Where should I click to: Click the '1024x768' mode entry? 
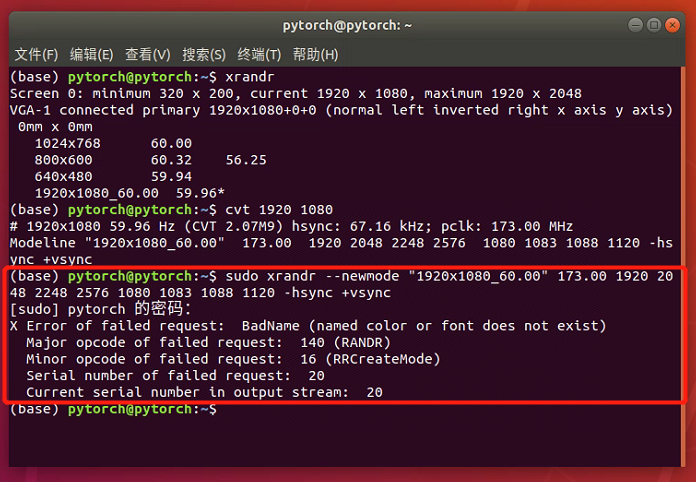pyautogui.click(x=68, y=143)
